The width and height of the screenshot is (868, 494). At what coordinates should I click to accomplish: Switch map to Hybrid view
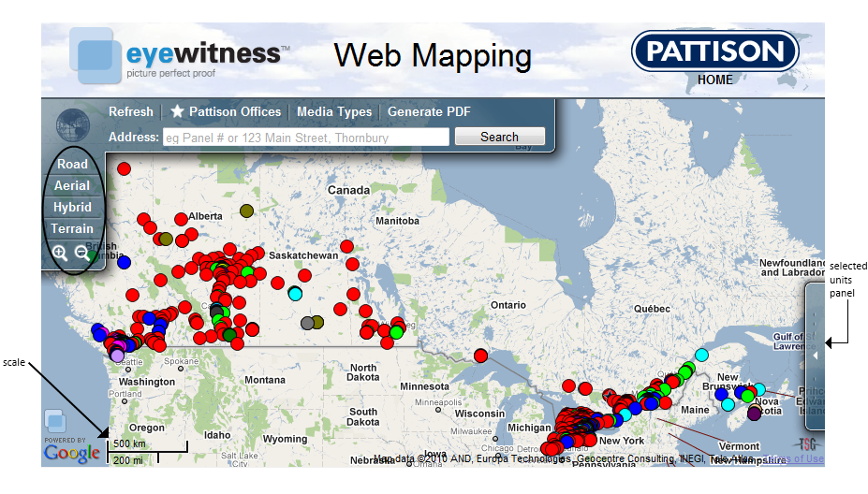tap(72, 207)
